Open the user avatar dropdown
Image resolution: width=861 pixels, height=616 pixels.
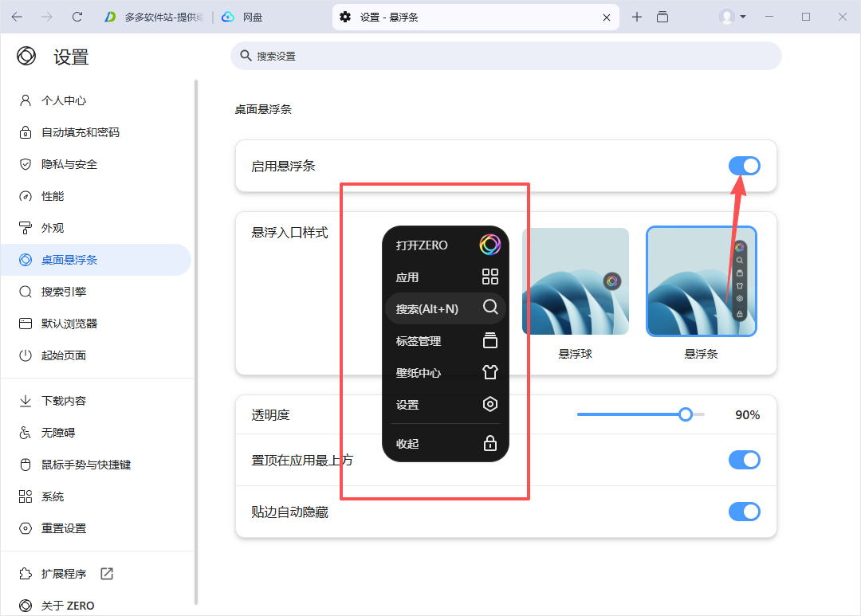coord(733,17)
